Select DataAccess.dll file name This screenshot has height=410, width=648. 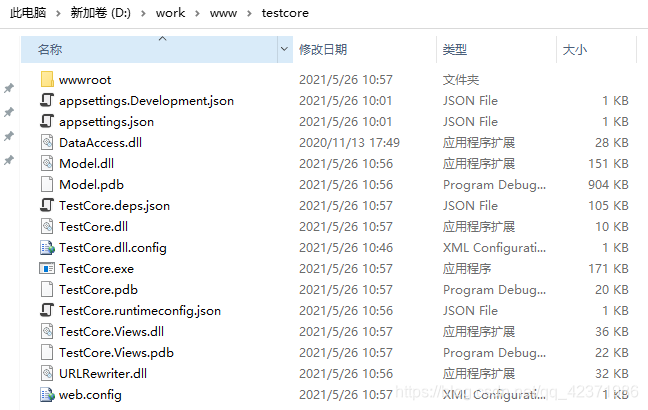[x=100, y=143]
